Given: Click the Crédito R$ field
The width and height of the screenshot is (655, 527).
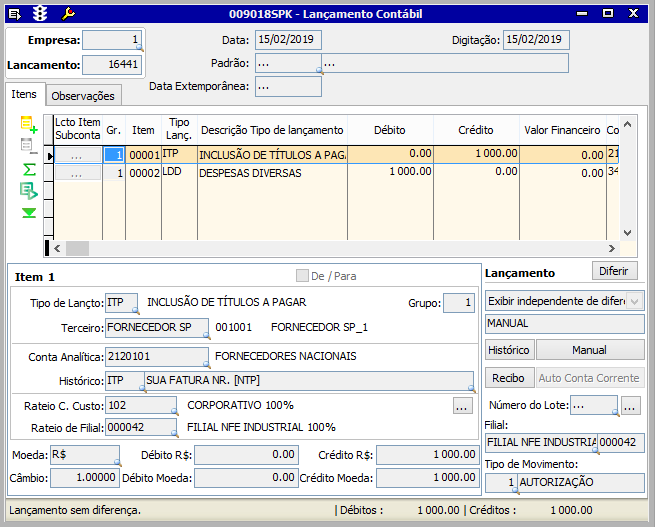Looking at the screenshot, I should (x=427, y=455).
